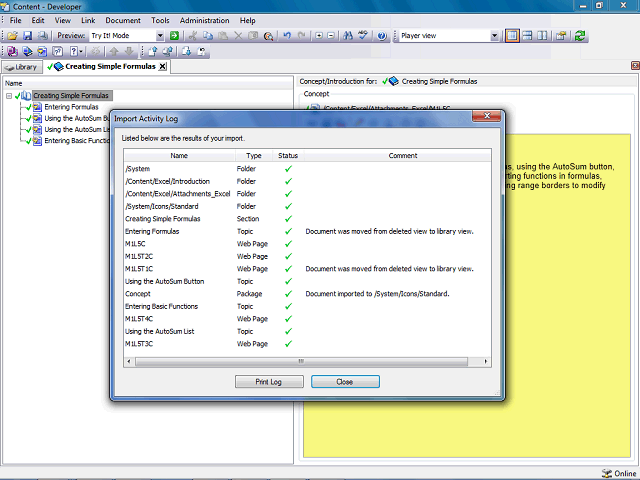
Task: Select the M1L5T2C log row
Action: [x=307, y=256]
